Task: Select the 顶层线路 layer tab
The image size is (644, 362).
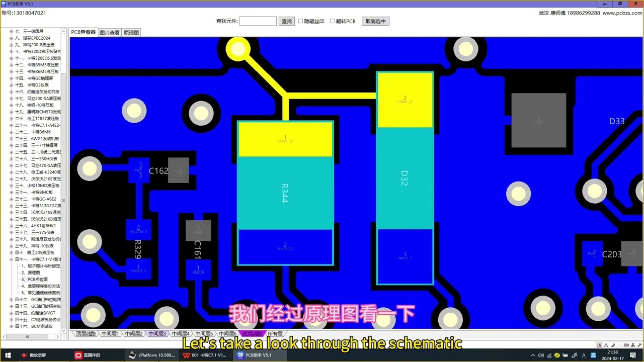Action: [x=86, y=333]
